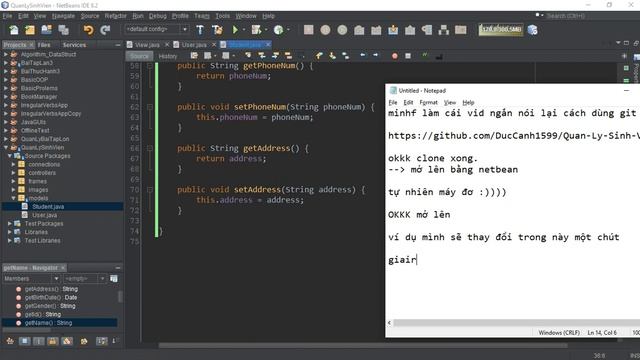
Task: Switch to the View.java editor tab
Action: (147, 44)
